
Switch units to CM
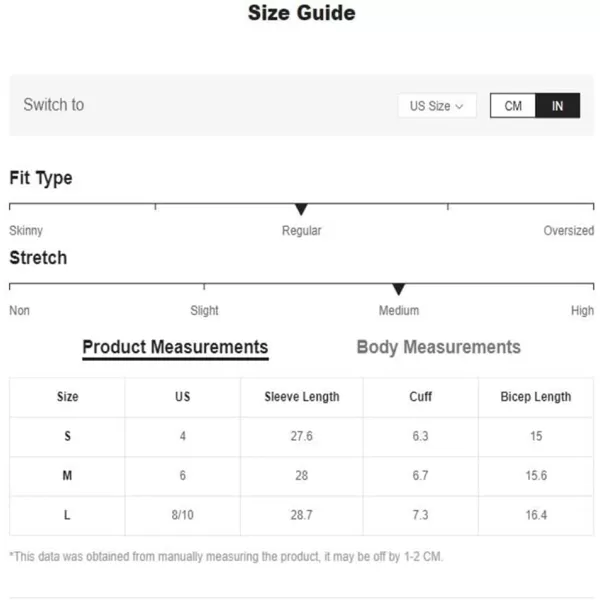click(513, 106)
